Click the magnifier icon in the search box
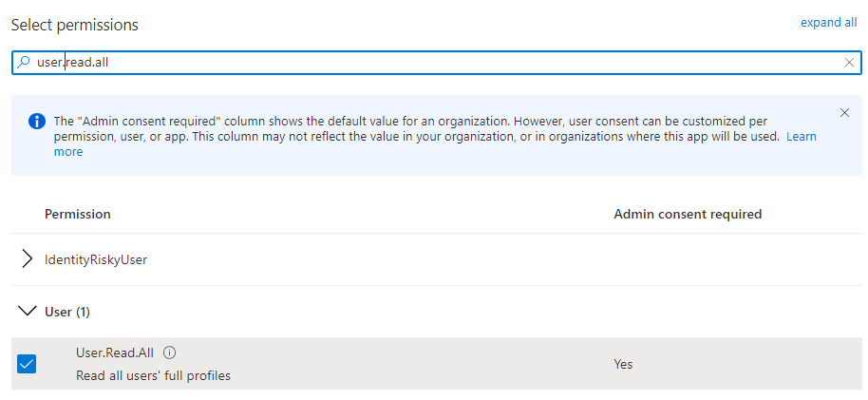This screenshot has width=868, height=400. (24, 63)
